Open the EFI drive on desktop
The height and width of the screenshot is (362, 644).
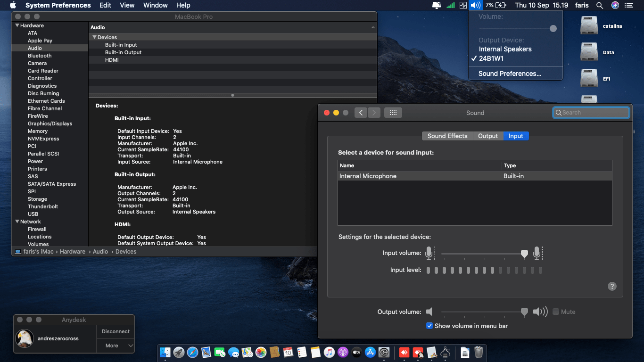(589, 79)
